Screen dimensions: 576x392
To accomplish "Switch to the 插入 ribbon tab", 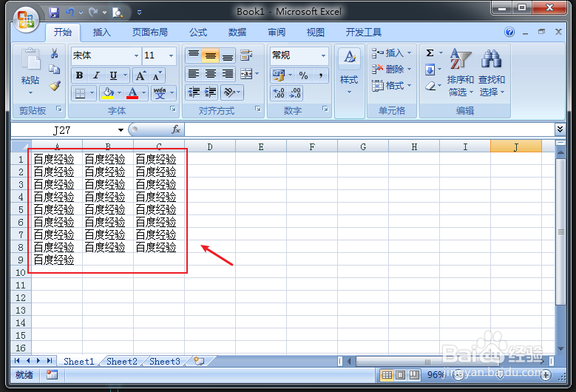I will 102,33.
